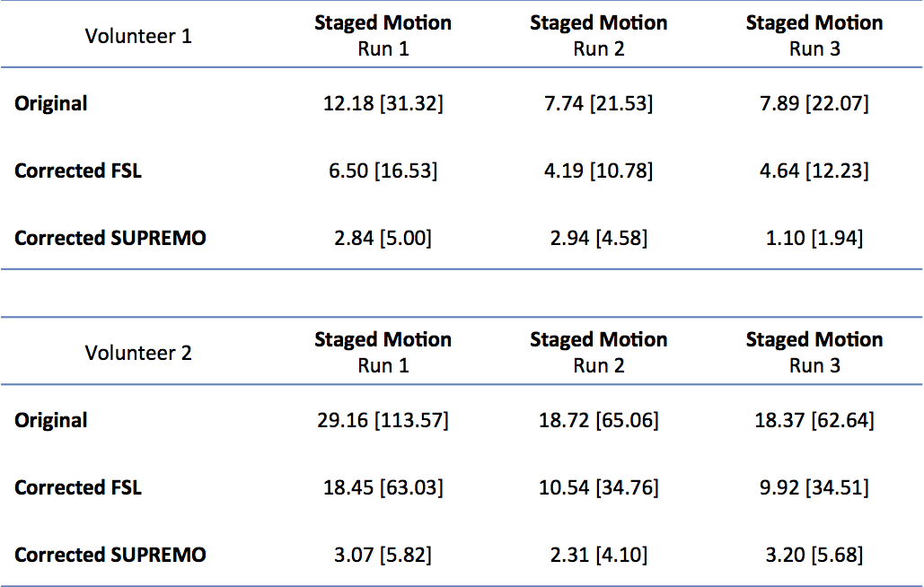The height and width of the screenshot is (587, 924).
Task: Click the 2.31 [4.10] cell
Action: click(x=599, y=555)
